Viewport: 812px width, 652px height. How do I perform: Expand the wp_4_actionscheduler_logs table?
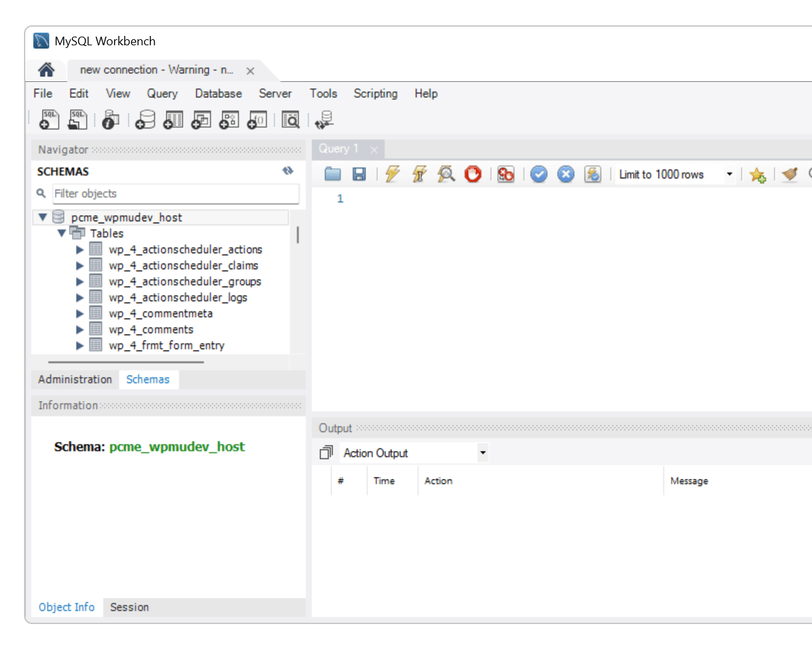point(80,298)
